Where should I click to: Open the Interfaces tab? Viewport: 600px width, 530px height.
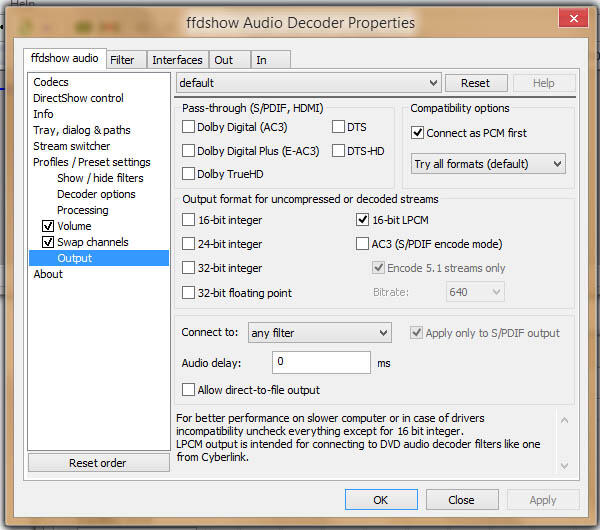click(x=177, y=60)
